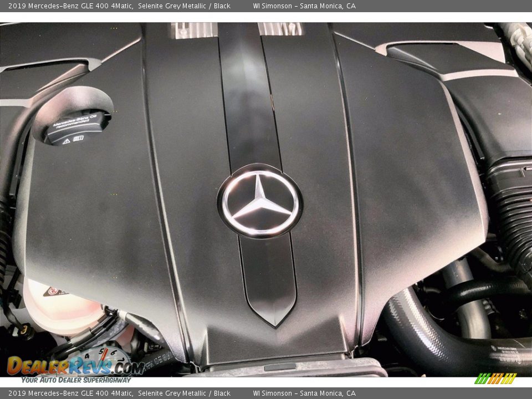Click the bottom "Selenite Grey Metallic / Black" text
Screen dimensions: 532x399
point(184,393)
